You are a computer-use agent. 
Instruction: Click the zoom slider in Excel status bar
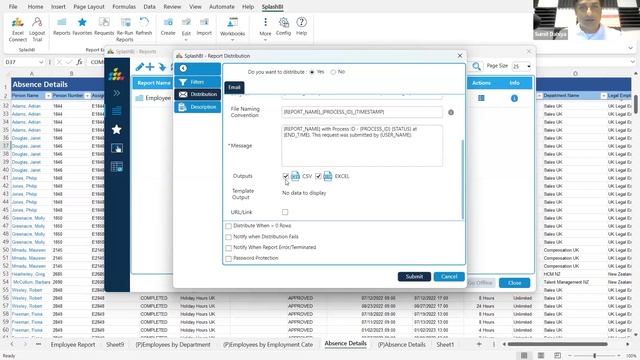[594, 356]
